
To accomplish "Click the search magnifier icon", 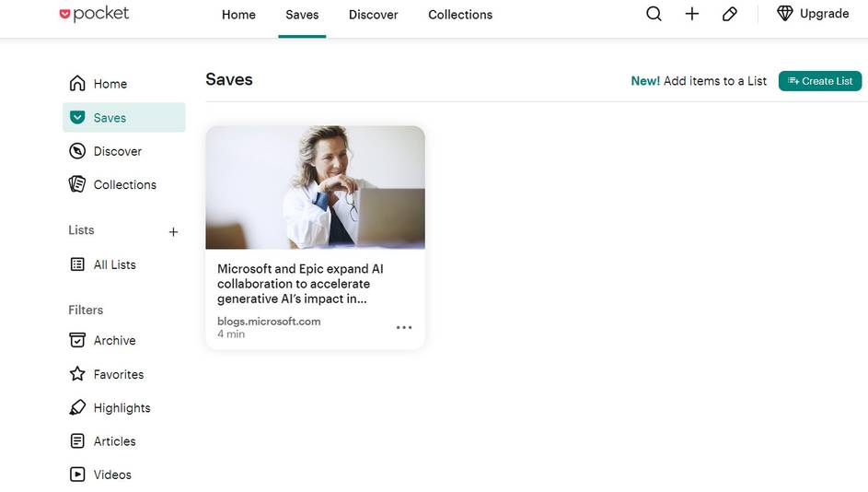I will [654, 14].
